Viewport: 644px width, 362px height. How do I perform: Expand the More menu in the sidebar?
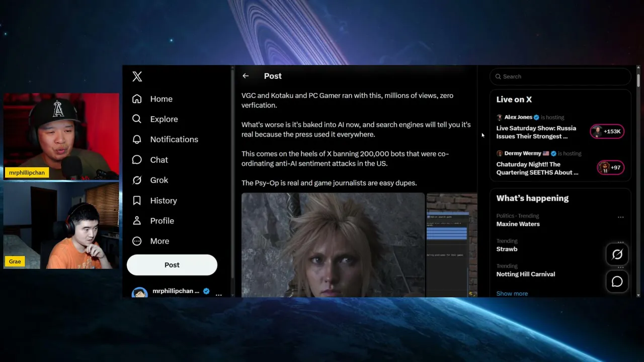(150, 241)
